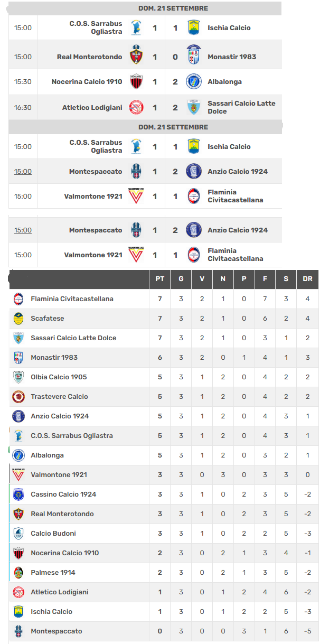Click the Palmese 1914 team crest
This screenshot has width=320, height=644.
click(x=18, y=573)
